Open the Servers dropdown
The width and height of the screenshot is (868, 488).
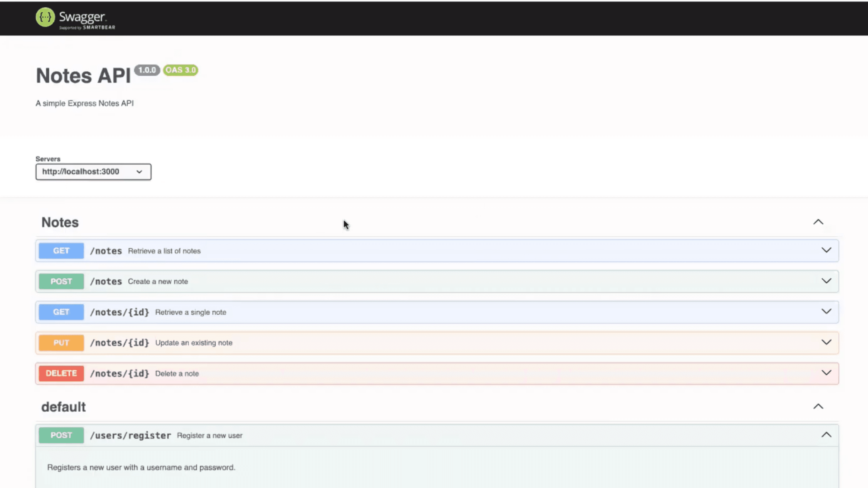(93, 172)
